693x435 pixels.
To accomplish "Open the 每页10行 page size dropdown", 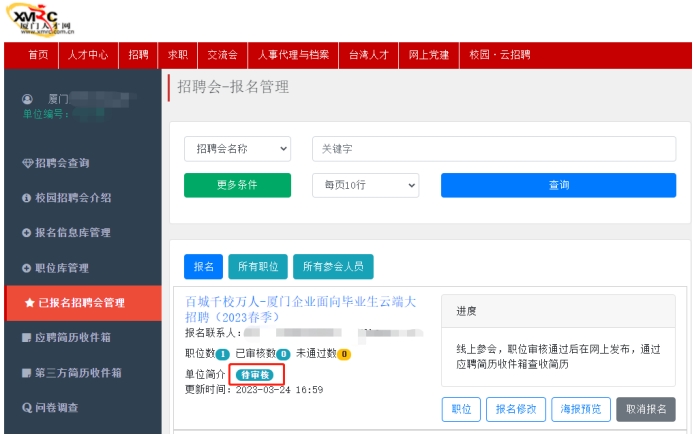I will [x=365, y=185].
